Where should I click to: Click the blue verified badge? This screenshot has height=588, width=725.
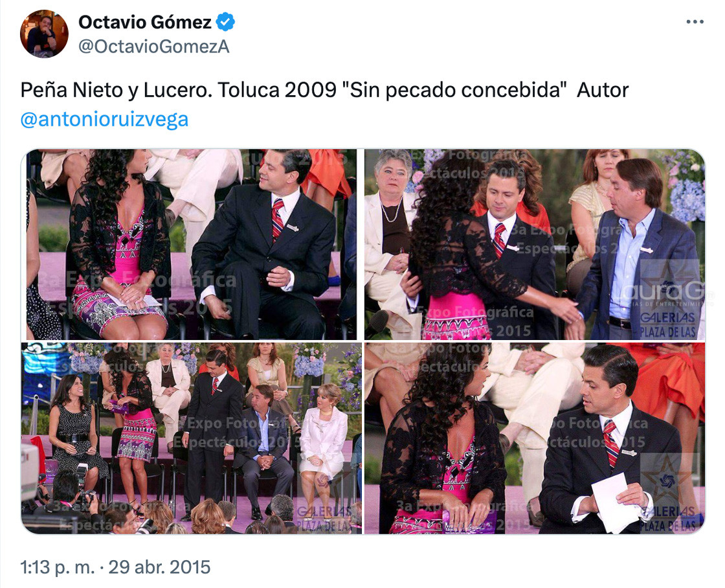tap(225, 22)
